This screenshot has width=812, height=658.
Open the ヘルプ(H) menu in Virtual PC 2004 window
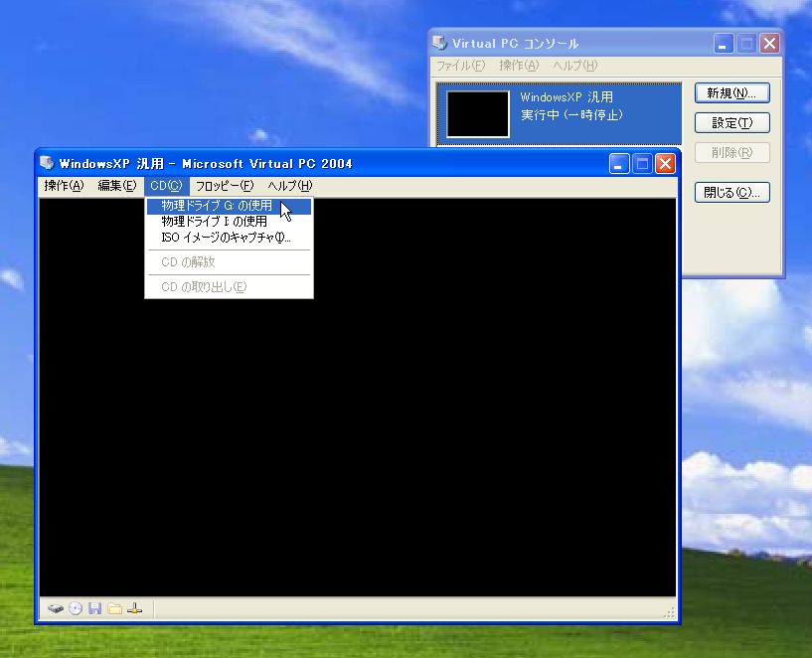[x=290, y=185]
